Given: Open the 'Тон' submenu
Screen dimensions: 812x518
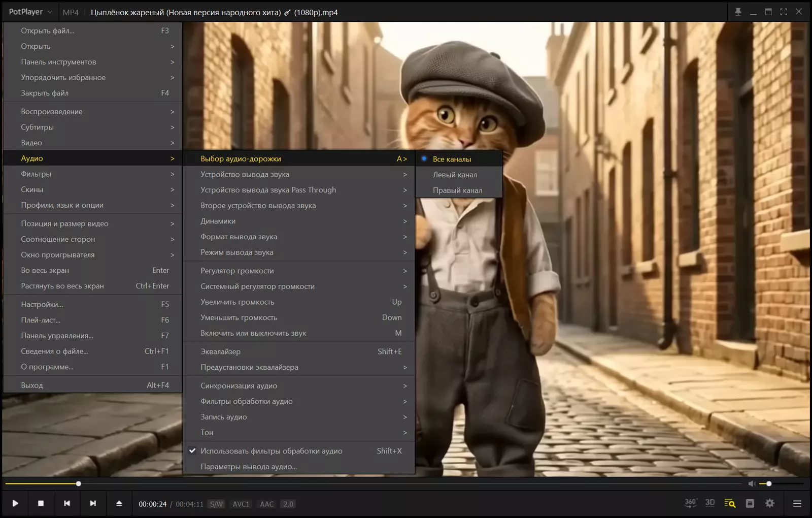Looking at the screenshot, I should click(x=299, y=432).
